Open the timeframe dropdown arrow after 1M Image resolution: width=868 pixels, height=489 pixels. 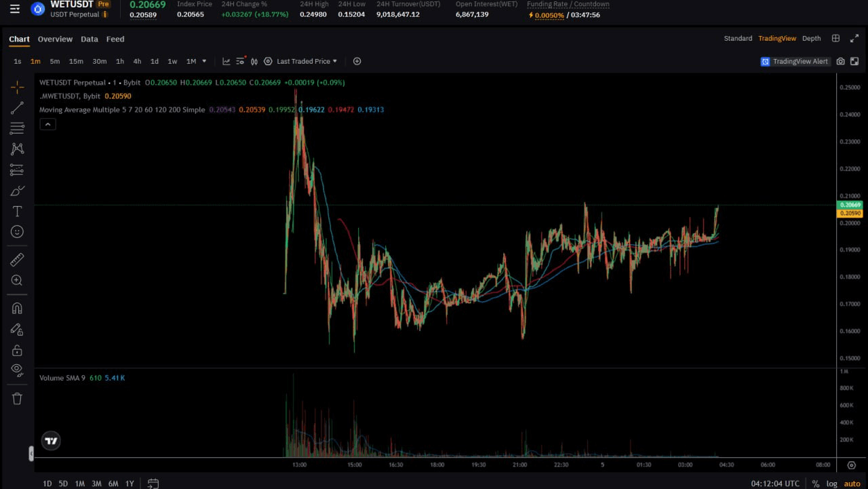point(204,61)
